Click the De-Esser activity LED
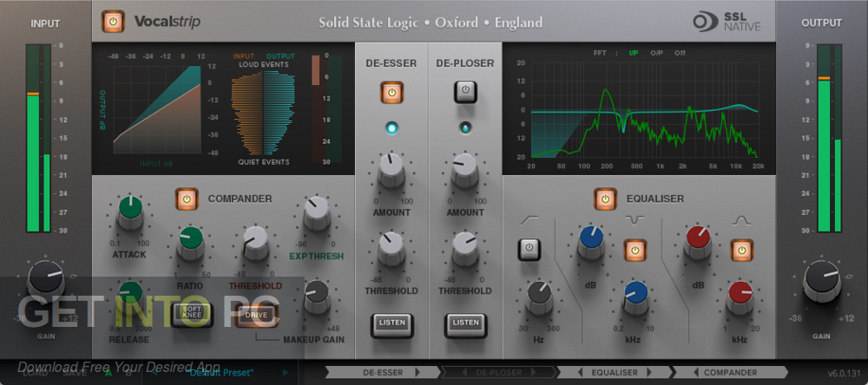This screenshot has width=868, height=385. [392, 127]
